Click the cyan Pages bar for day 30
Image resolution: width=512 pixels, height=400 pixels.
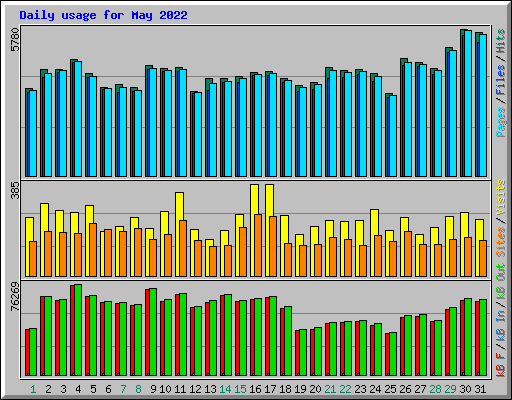pyautogui.click(x=468, y=104)
